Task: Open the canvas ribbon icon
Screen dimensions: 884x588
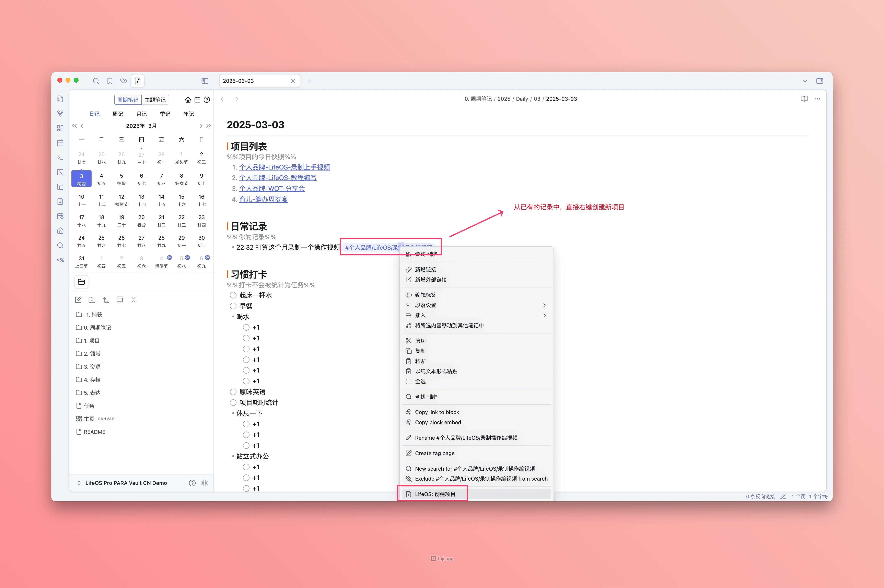Action: pyautogui.click(x=60, y=128)
